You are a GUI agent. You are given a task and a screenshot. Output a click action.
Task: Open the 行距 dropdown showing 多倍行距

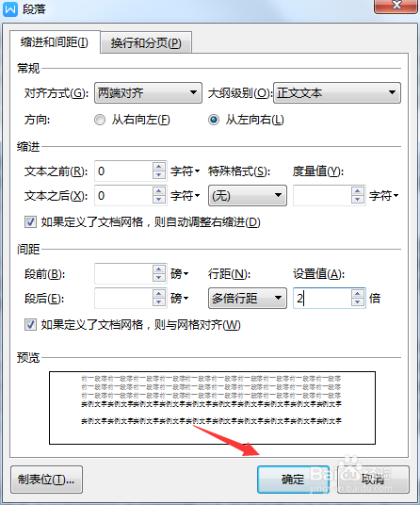click(247, 299)
